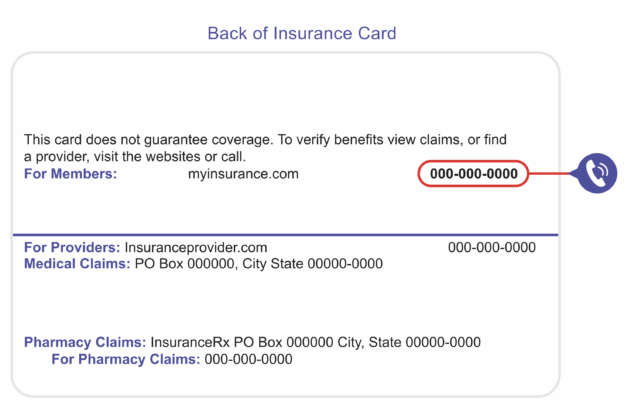
Task: Click the coverage disclaimer first line
Action: tap(265, 140)
